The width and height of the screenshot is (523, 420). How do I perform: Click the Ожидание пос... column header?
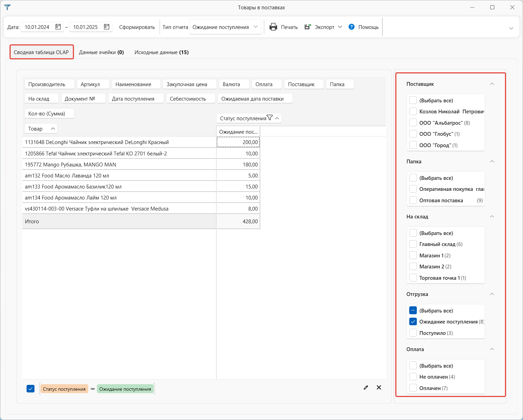[238, 132]
